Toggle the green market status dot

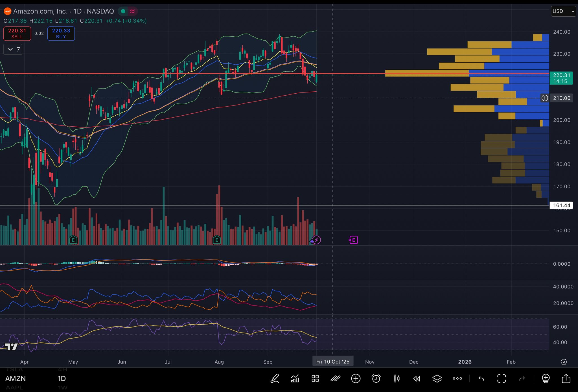tap(123, 11)
